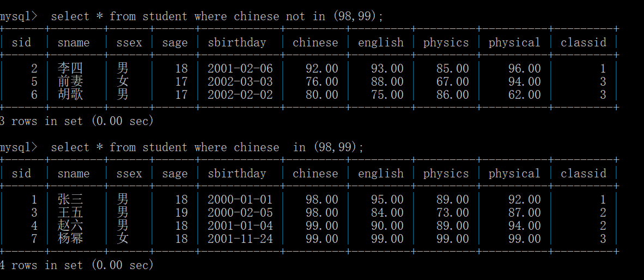Select the name 胡歌 in the sname column

(70, 94)
